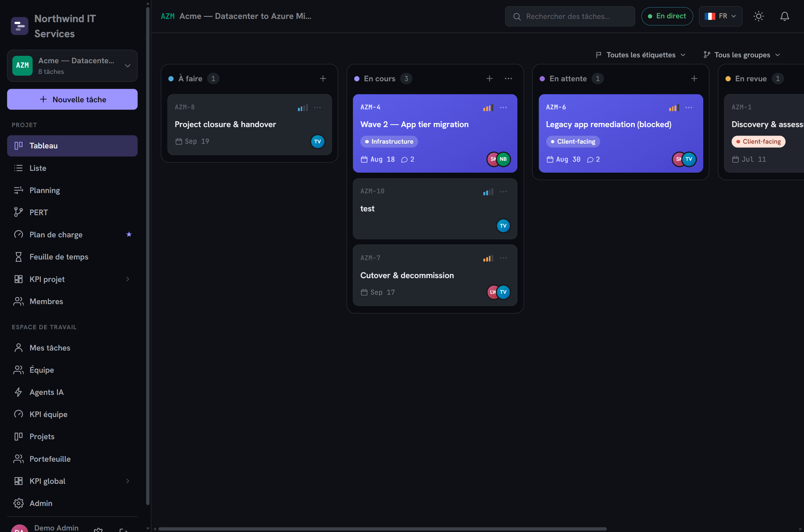This screenshot has width=804, height=532.
Task: Open comments on the AZM-4 card
Action: (x=407, y=160)
